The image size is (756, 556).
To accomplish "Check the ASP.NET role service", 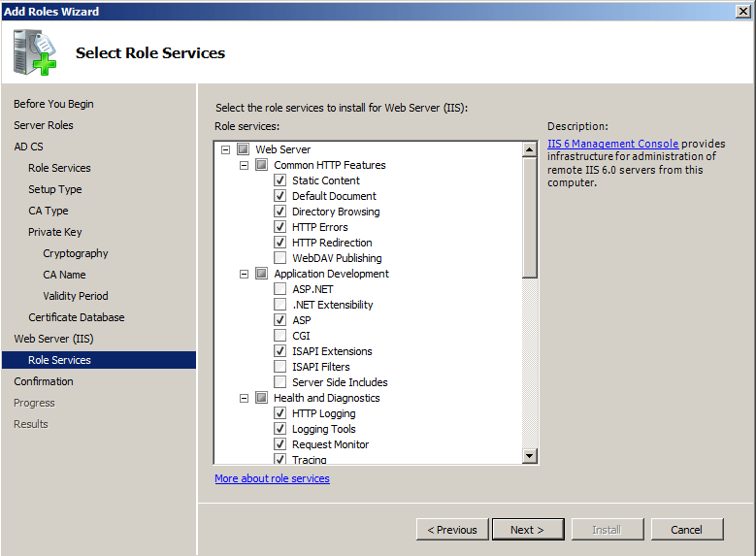I will [x=280, y=289].
